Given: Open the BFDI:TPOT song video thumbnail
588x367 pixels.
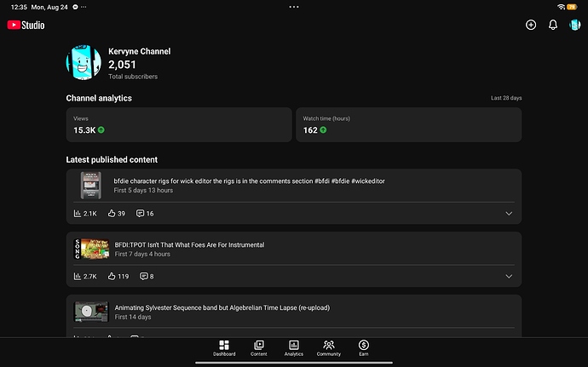Looking at the screenshot, I should [x=91, y=249].
